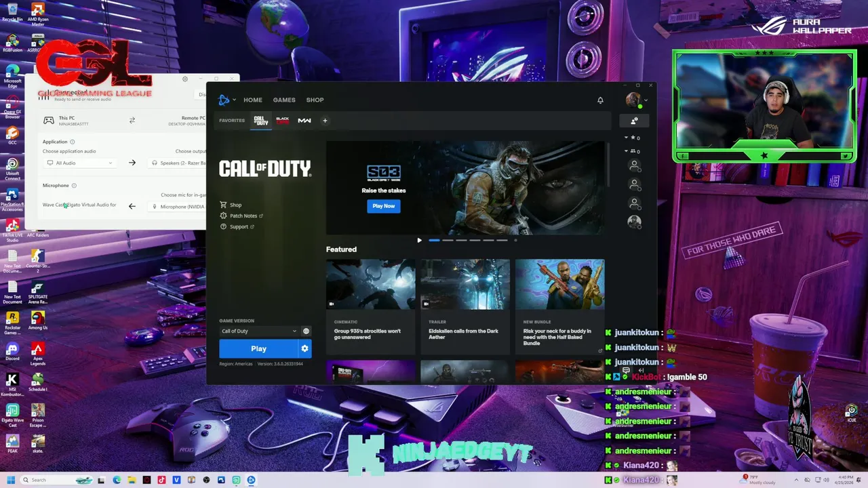The width and height of the screenshot is (868, 488).
Task: Open the Battle.net logo menu
Action: coord(224,100)
